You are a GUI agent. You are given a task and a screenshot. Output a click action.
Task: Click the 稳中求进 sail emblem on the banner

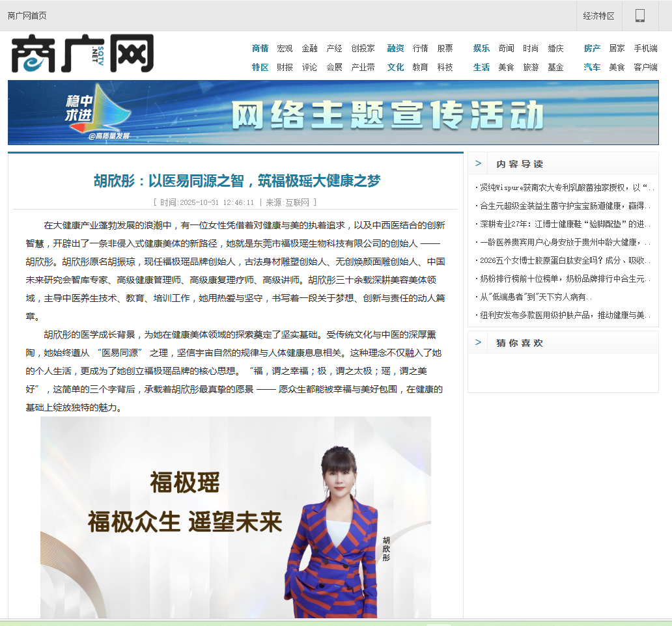pyautogui.click(x=98, y=112)
